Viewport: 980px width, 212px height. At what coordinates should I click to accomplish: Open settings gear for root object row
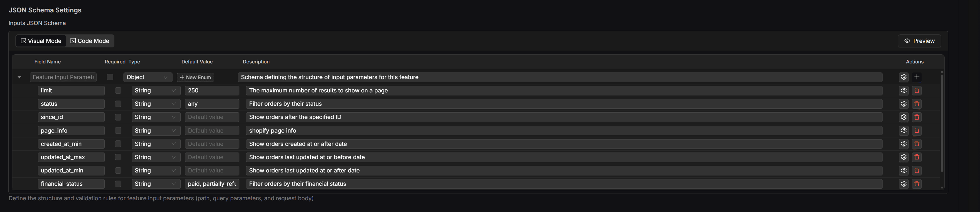point(903,77)
